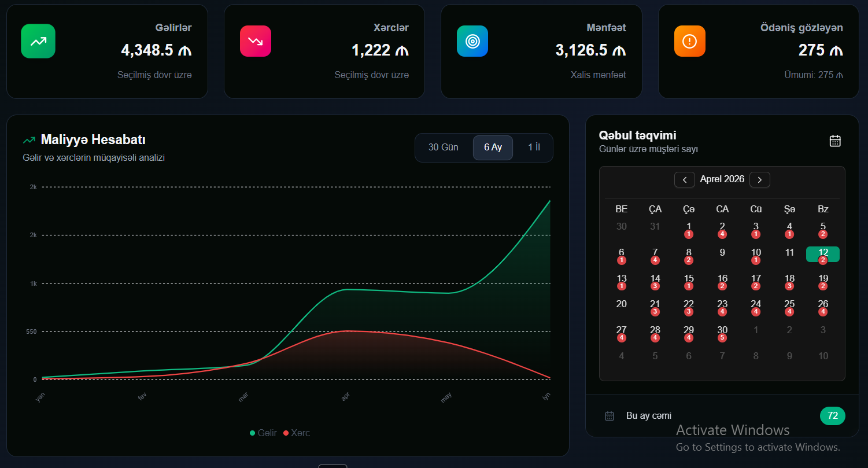Select April 21 in the calendar
The height and width of the screenshot is (468, 868).
point(655,306)
